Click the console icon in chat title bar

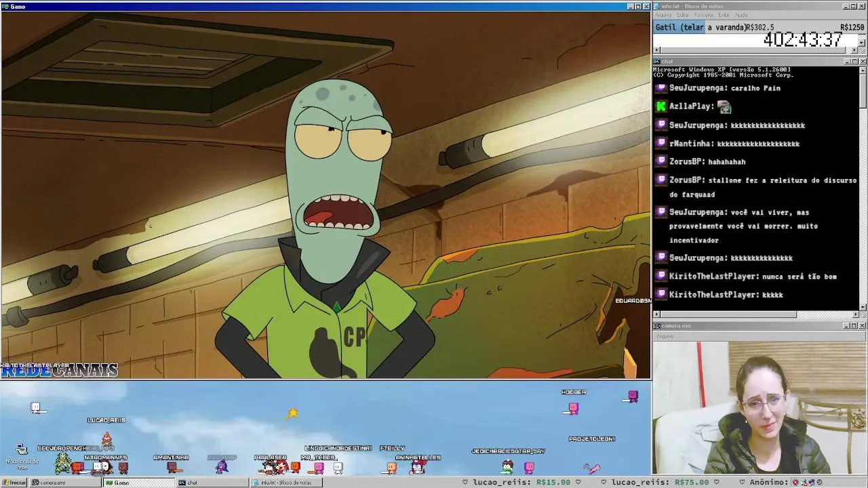(x=656, y=62)
